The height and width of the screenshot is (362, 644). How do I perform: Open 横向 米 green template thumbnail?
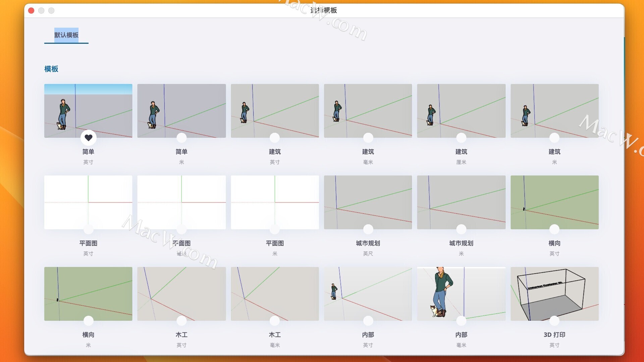88,294
